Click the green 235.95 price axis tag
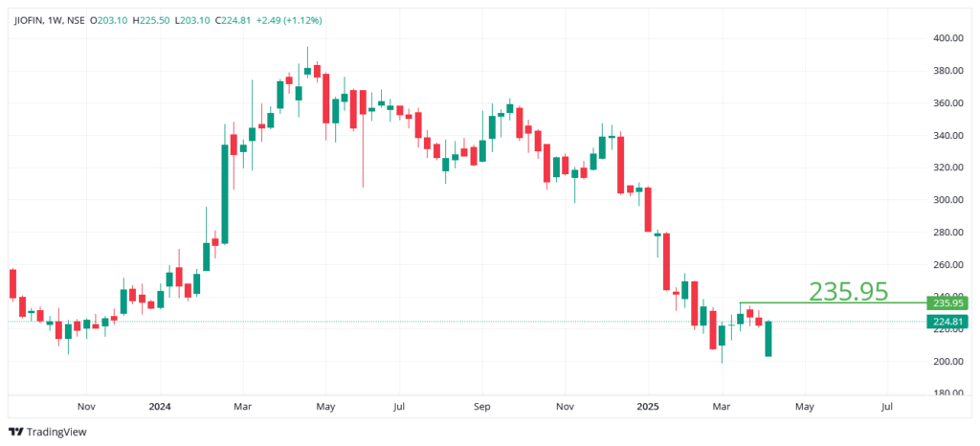The image size is (980, 446). (946, 303)
